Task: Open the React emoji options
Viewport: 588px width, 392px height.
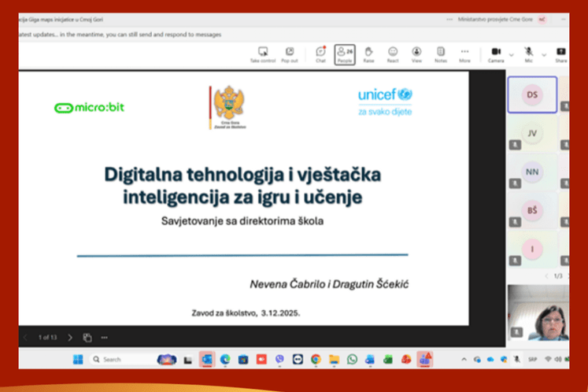Action: point(393,54)
